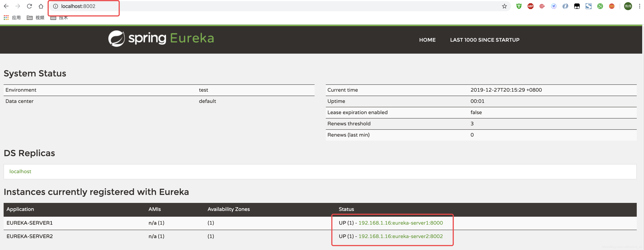Click the Application column header
Image resolution: width=644 pixels, height=250 pixels.
point(20,209)
